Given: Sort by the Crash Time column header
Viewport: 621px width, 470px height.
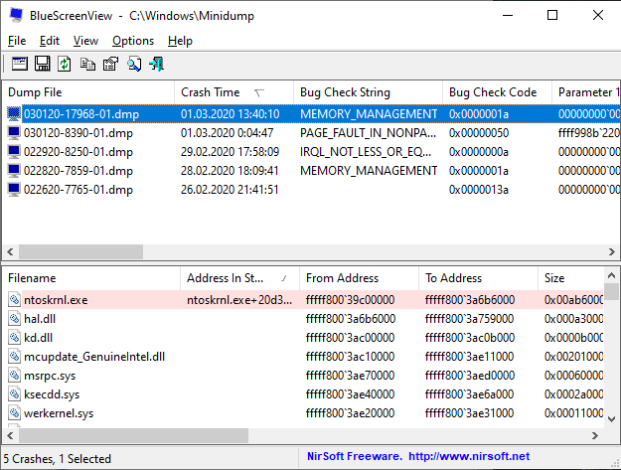Looking at the screenshot, I should coord(234,92).
